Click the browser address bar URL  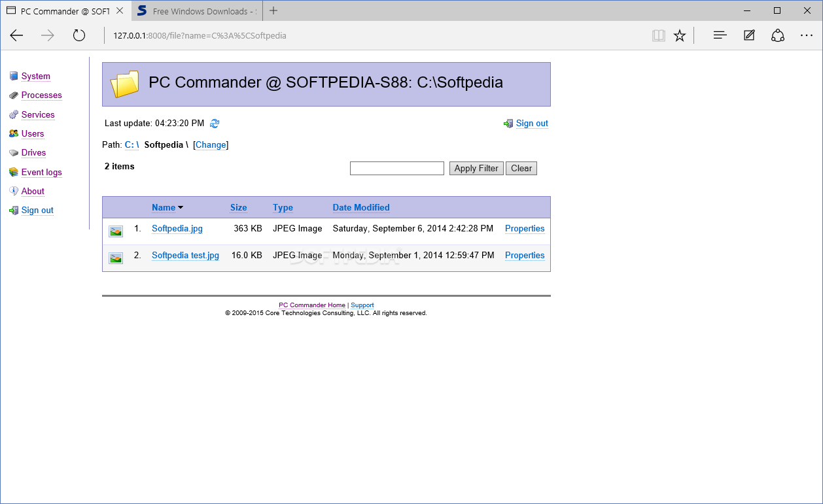[x=200, y=35]
